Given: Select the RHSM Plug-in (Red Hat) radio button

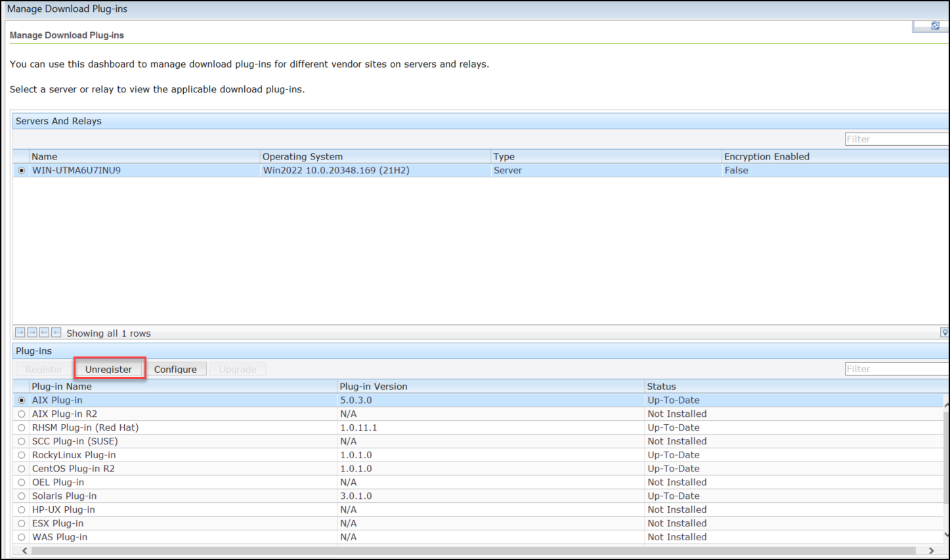Looking at the screenshot, I should 20,427.
